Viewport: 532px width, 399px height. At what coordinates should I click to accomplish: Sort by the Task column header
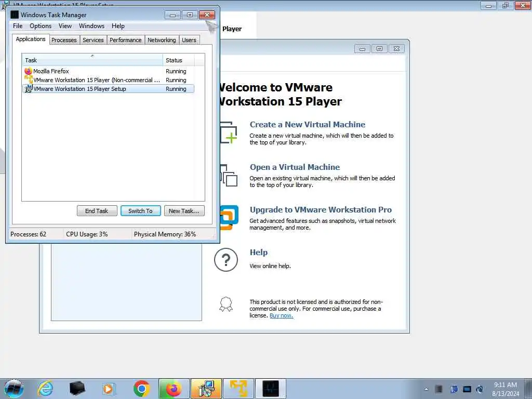[x=92, y=60]
